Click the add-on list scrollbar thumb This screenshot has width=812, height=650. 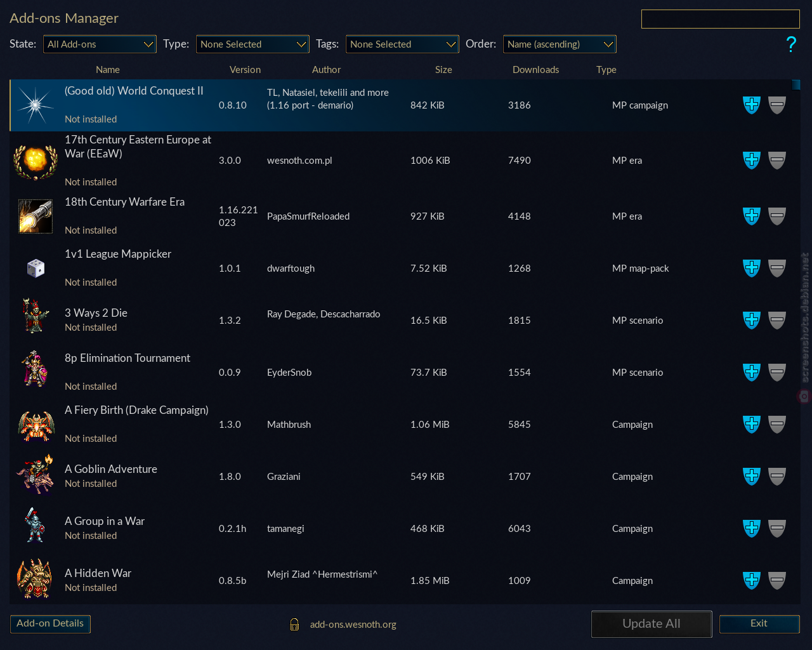[x=796, y=84]
